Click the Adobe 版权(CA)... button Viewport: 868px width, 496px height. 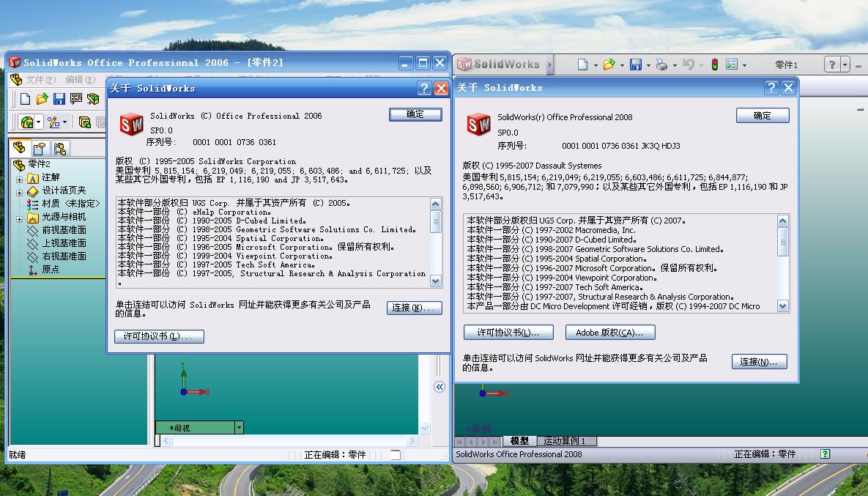point(610,333)
